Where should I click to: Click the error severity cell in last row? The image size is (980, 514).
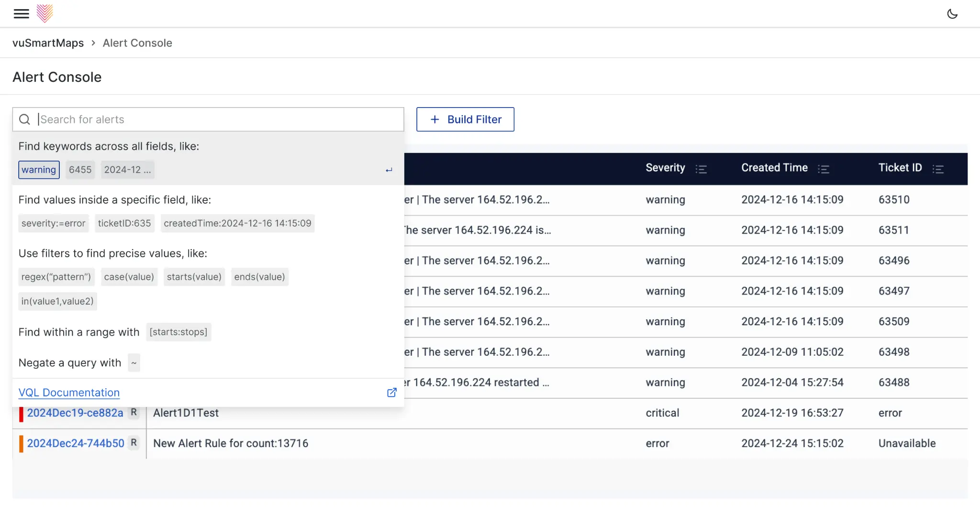click(657, 444)
